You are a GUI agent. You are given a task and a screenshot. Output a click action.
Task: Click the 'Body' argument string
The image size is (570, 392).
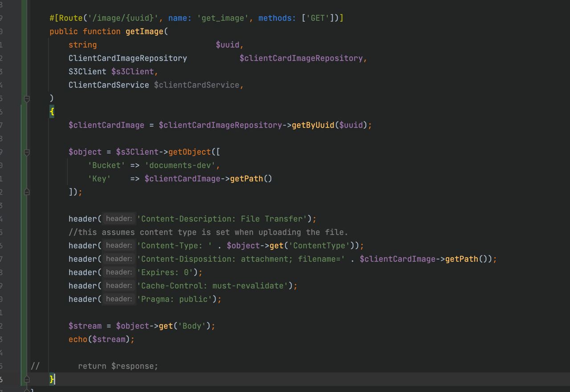click(191, 326)
